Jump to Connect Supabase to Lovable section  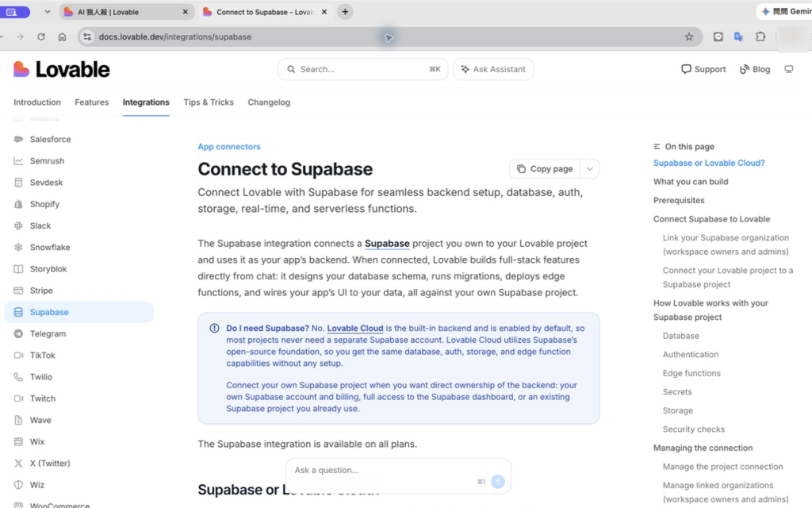[x=711, y=219]
